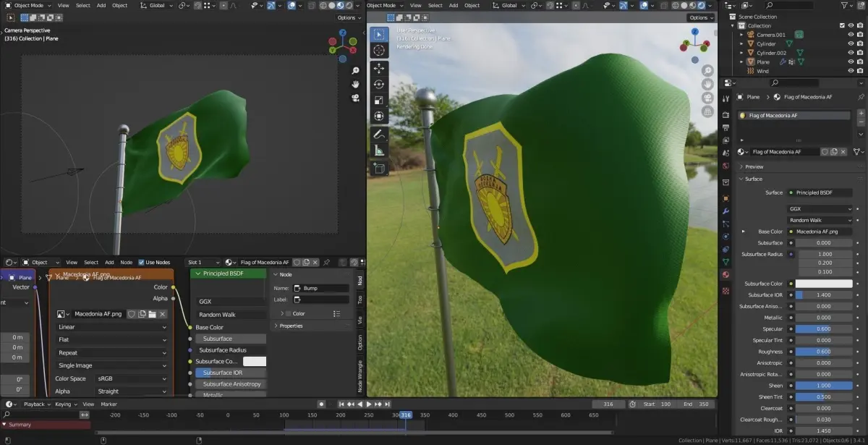Click Principled BSDF surface shader button
The width and height of the screenshot is (868, 445).
pos(820,192)
